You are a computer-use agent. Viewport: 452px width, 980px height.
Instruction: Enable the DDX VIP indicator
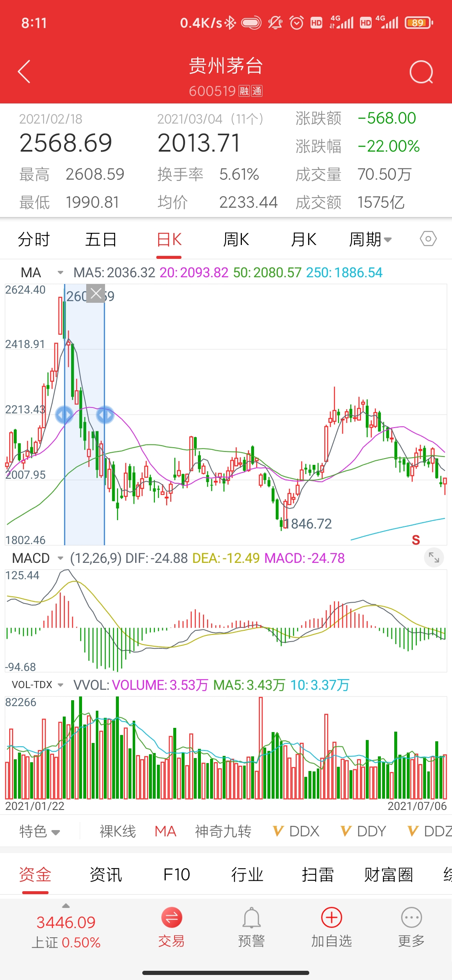pos(296,831)
